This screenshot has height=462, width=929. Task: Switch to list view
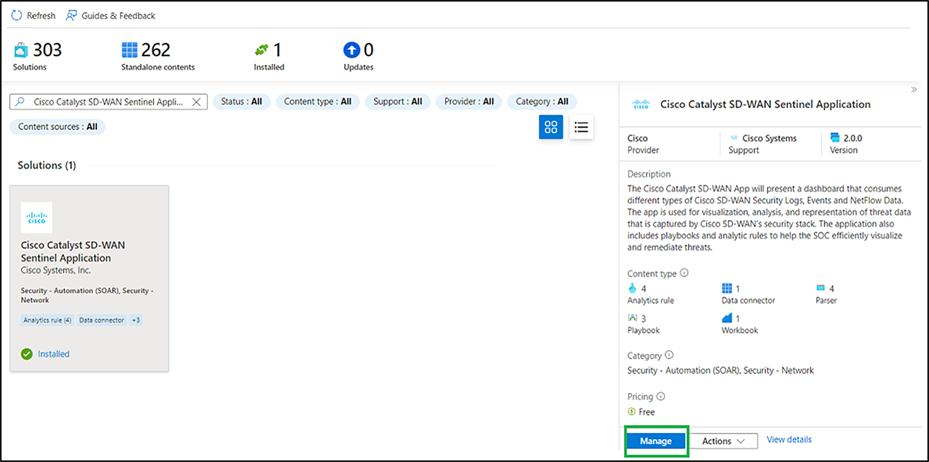click(x=581, y=127)
